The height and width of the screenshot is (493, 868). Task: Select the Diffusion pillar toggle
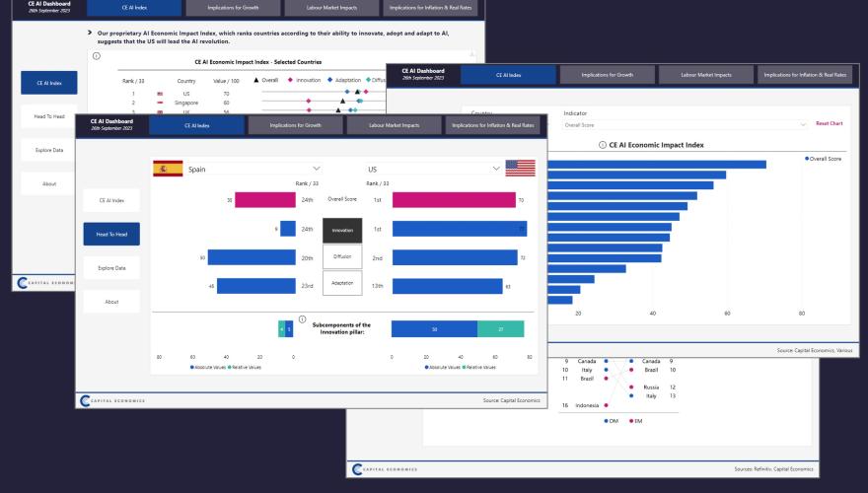[342, 256]
